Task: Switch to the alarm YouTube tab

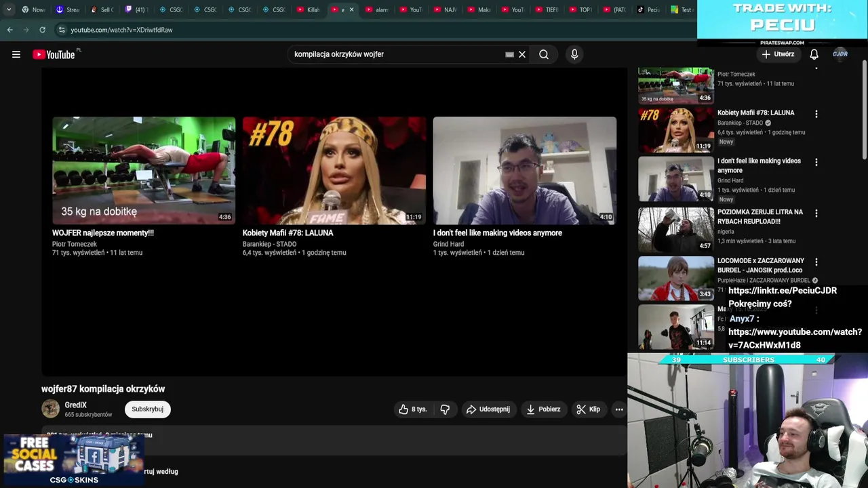Action: coord(378,9)
